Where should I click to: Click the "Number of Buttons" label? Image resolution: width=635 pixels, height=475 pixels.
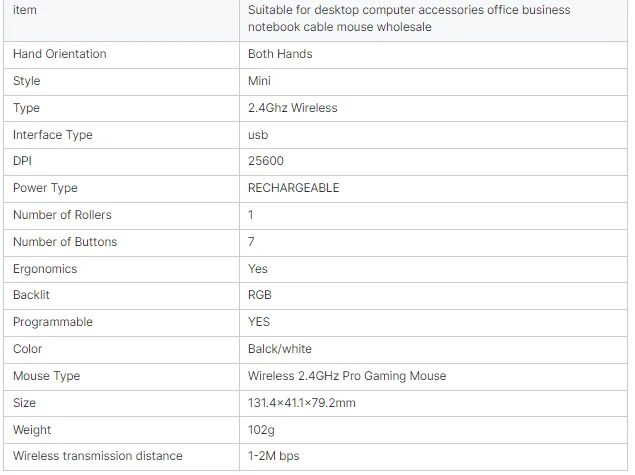65,242
